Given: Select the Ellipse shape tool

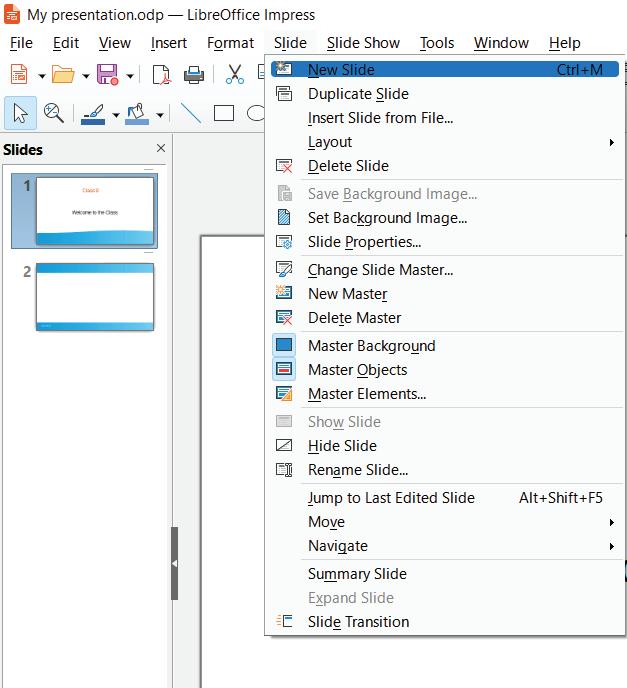Looking at the screenshot, I should pos(256,113).
